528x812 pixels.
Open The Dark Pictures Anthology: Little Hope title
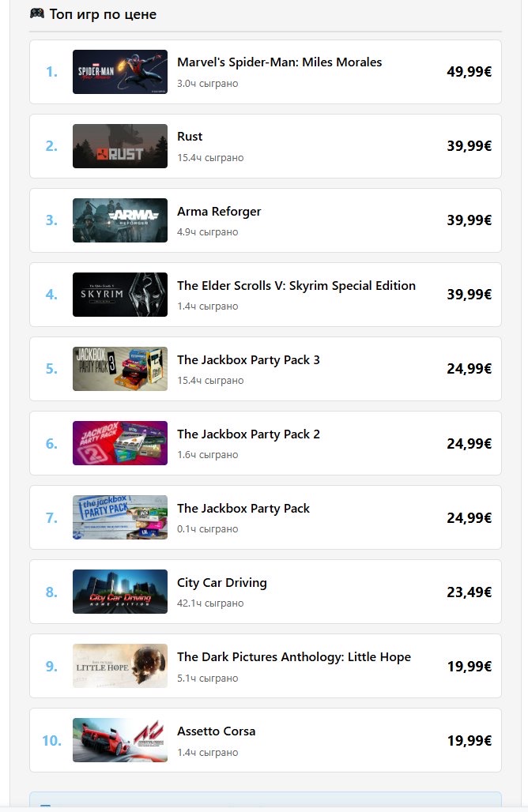pyautogui.click(x=294, y=656)
